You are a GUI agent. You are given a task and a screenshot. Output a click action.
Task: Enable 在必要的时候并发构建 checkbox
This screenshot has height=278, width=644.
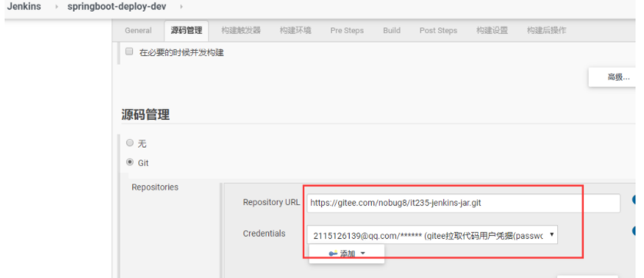(129, 51)
